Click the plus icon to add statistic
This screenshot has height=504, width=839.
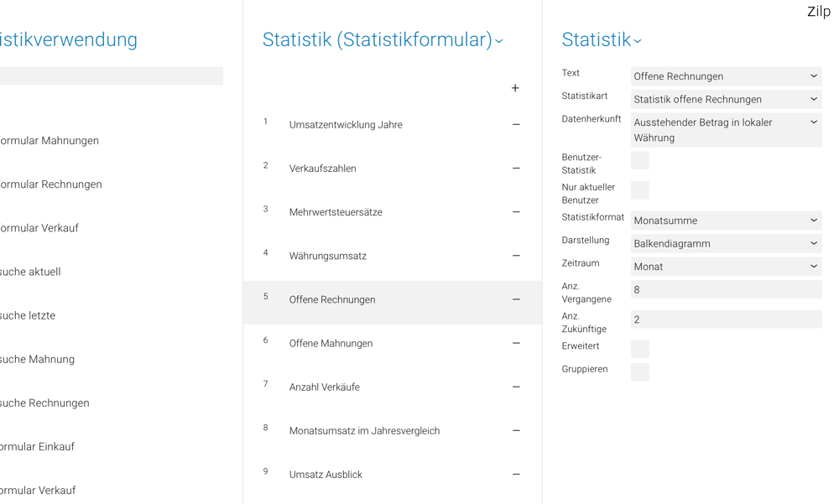pyautogui.click(x=515, y=88)
